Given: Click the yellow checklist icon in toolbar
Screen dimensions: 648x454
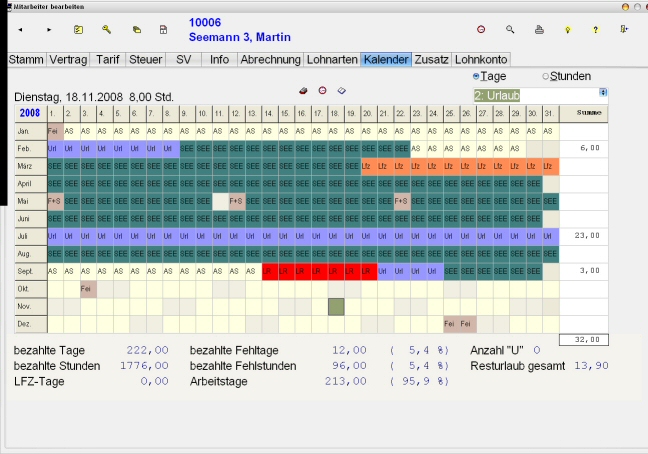Looking at the screenshot, I should 78,30.
